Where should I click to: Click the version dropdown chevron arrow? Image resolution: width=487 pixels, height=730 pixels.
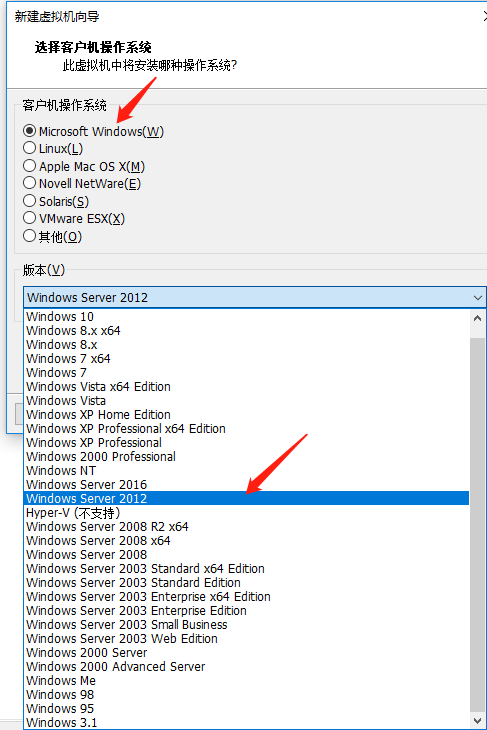coord(477,297)
